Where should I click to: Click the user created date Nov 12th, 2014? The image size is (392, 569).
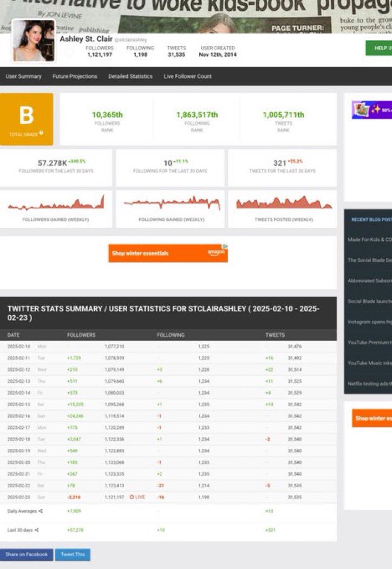pos(218,55)
